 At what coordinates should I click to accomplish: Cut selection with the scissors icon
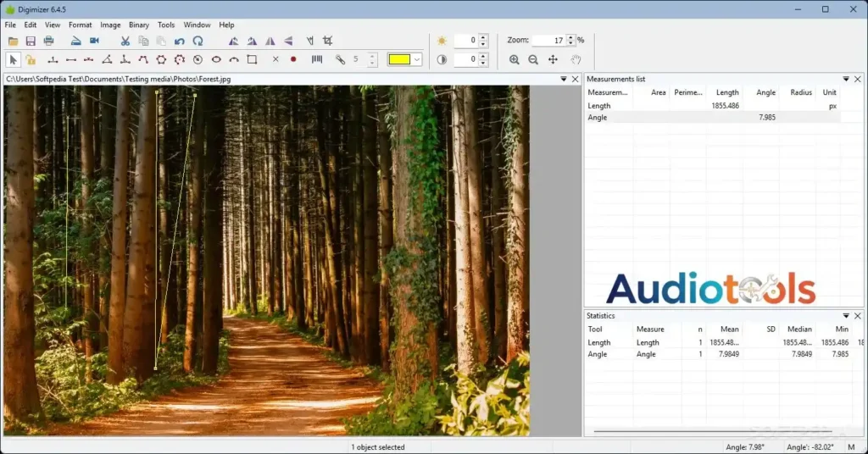[x=125, y=41]
